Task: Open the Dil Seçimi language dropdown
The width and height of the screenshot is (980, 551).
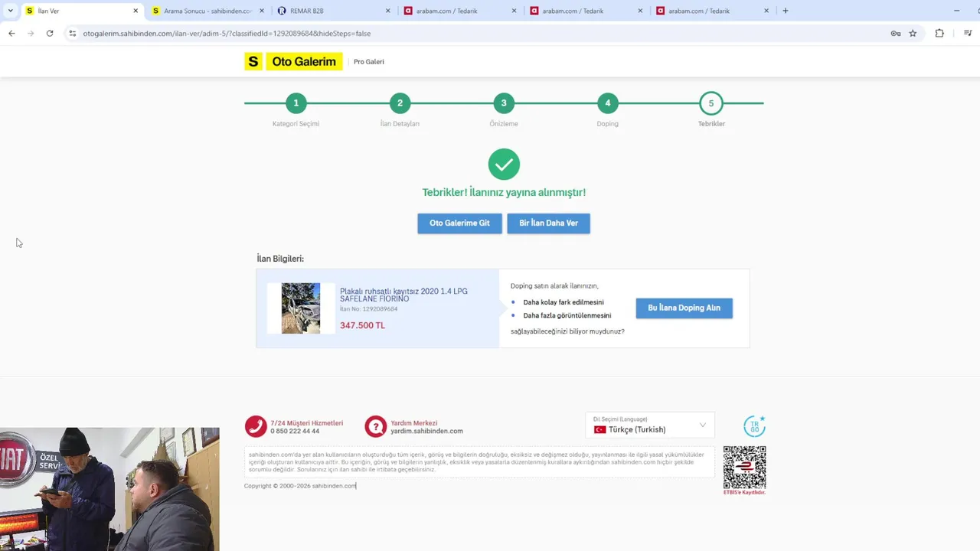Action: pyautogui.click(x=650, y=425)
